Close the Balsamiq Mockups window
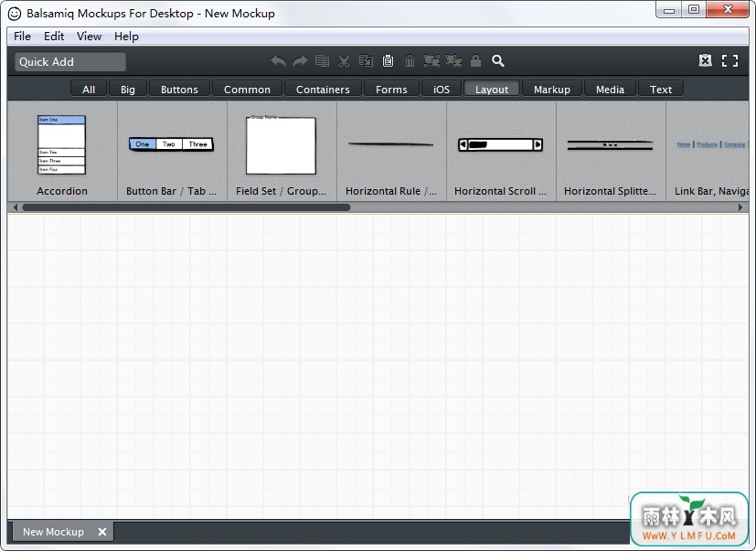 point(728,10)
